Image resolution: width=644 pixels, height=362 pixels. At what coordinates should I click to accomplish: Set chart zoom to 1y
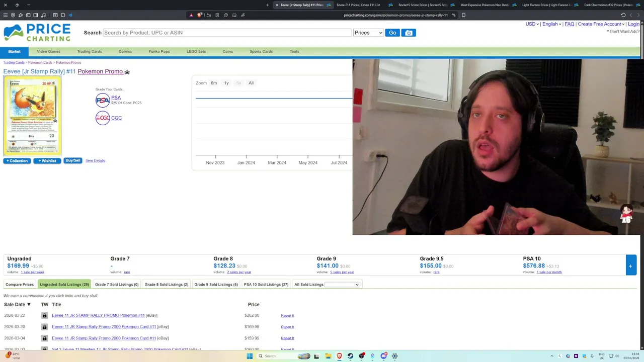pos(226,83)
